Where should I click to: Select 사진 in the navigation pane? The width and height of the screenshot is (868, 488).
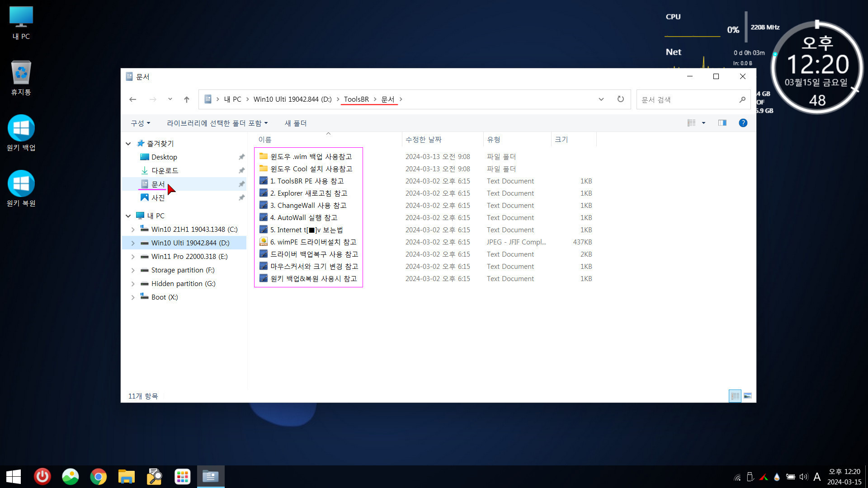[x=158, y=197]
